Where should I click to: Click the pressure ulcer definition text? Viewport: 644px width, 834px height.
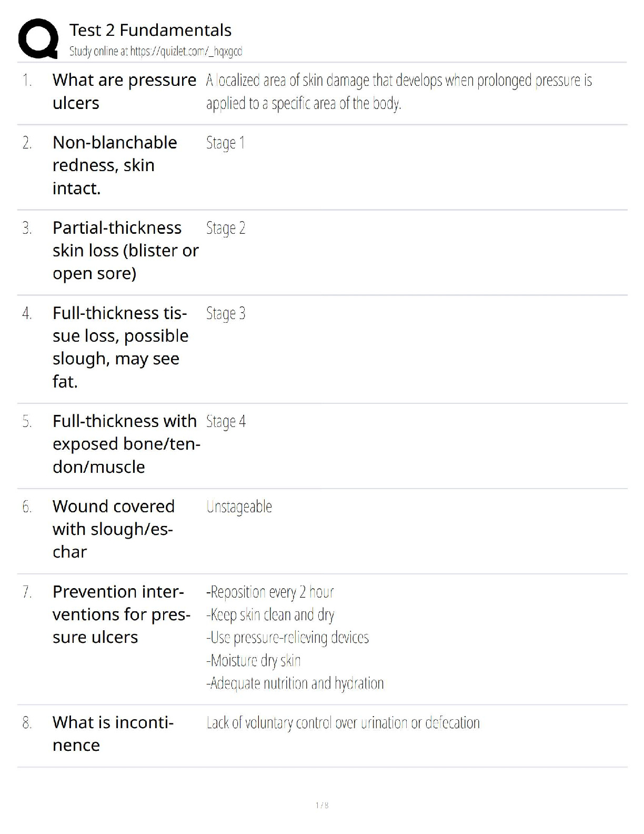click(x=399, y=92)
